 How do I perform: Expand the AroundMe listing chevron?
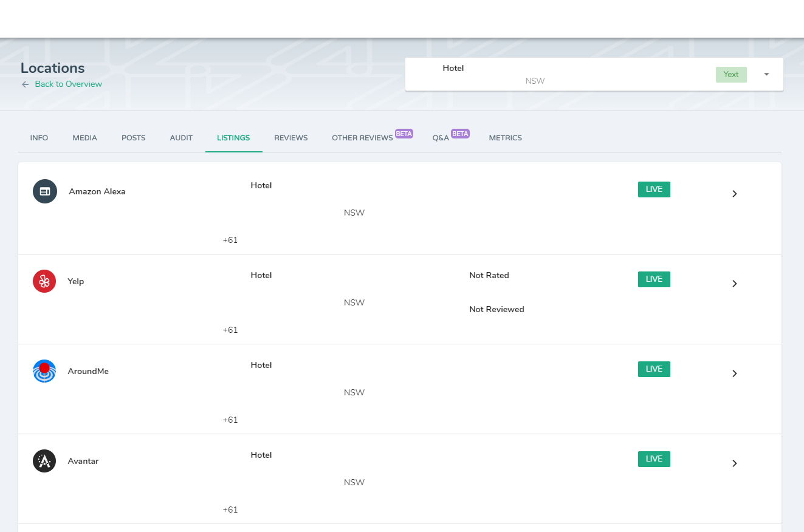point(734,373)
